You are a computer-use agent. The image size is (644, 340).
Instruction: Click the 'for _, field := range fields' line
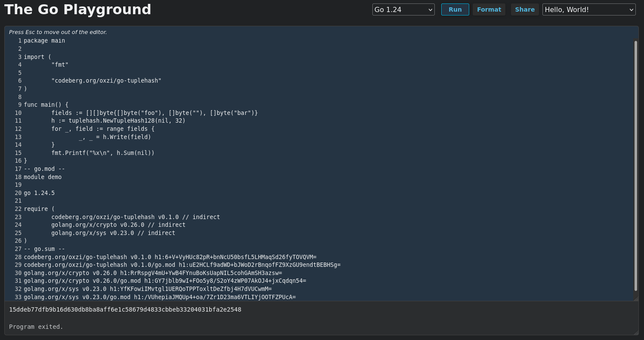tap(103, 129)
